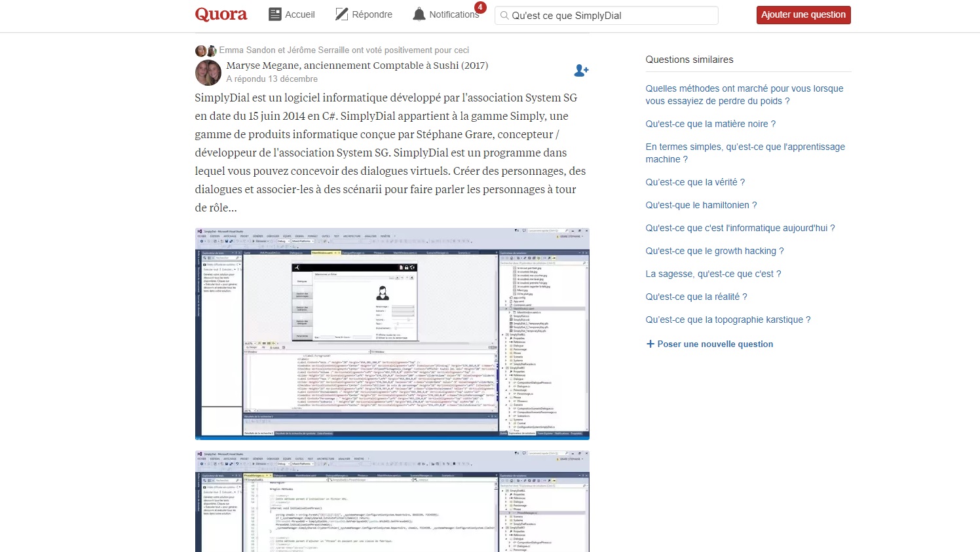The image size is (980, 552).
Task: Open the Répondre menu item
Action: tap(364, 14)
